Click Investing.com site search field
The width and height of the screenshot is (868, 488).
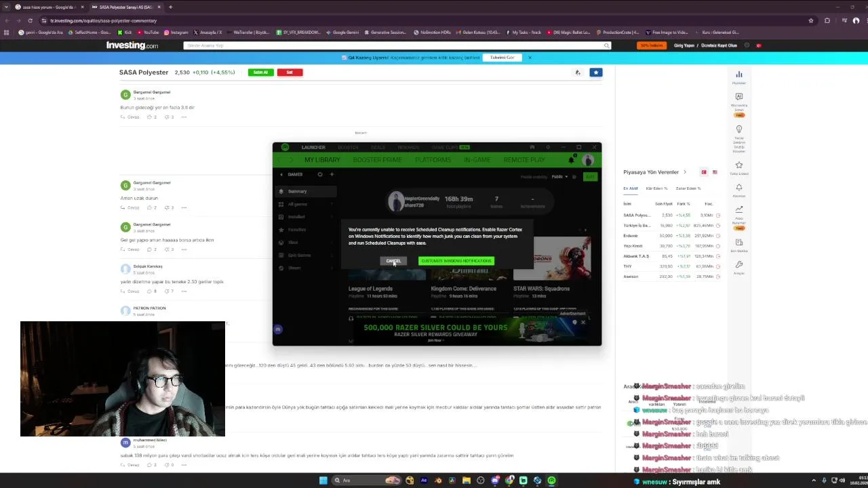(x=397, y=45)
